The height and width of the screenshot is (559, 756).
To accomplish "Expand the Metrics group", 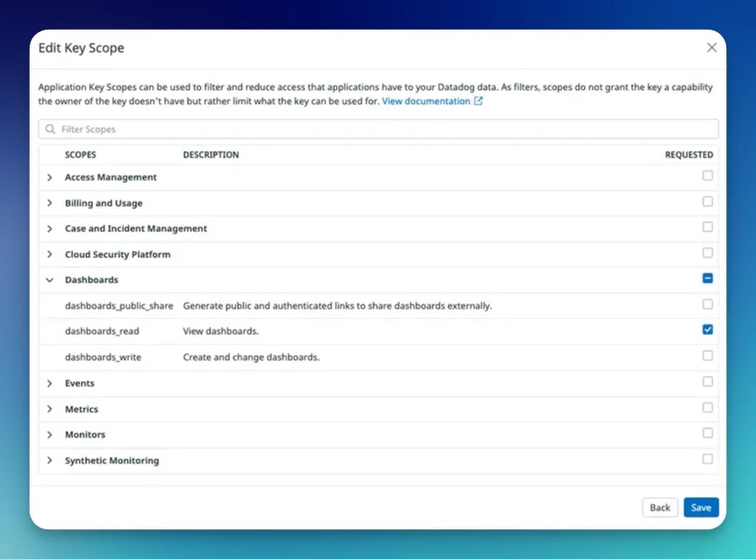I will tap(50, 409).
